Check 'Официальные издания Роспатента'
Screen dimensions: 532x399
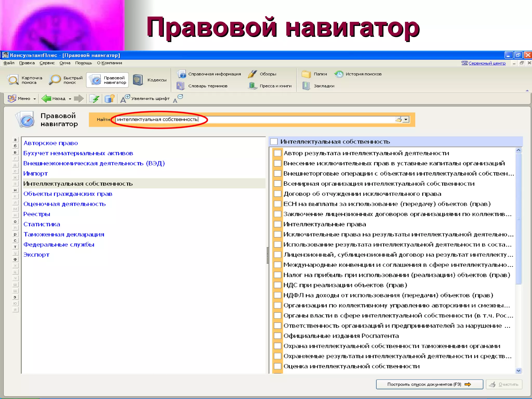point(277,336)
